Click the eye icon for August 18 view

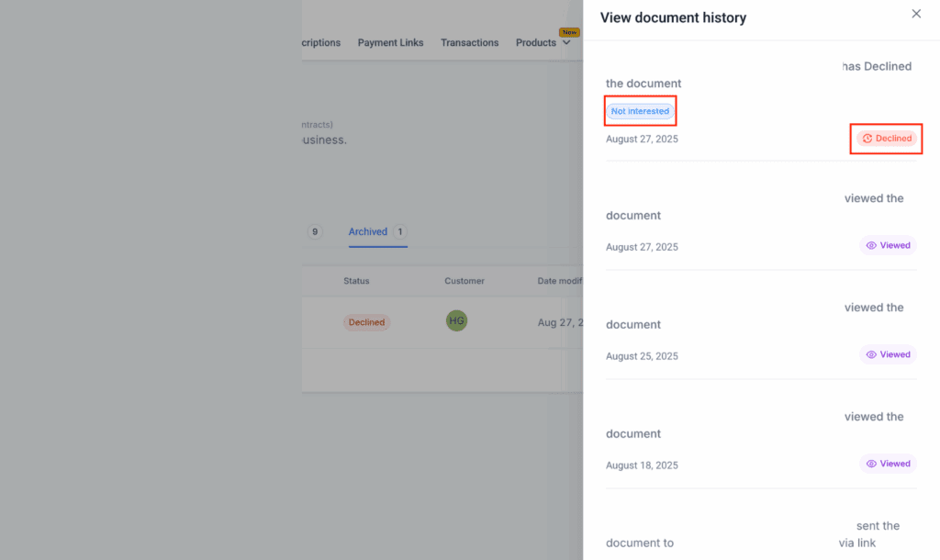point(871,464)
